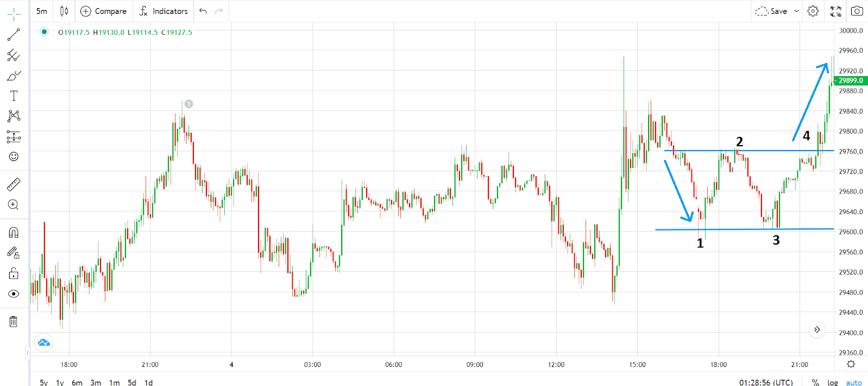Open the 5m timeframe interval dropdown
The height and width of the screenshot is (386, 868).
click(x=42, y=11)
